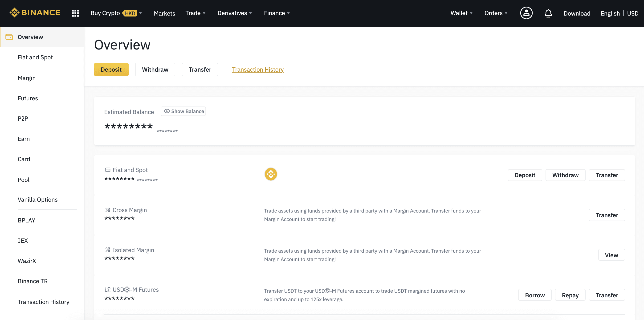This screenshot has width=644, height=320.
Task: Expand the Wallet dropdown menu
Action: click(461, 13)
